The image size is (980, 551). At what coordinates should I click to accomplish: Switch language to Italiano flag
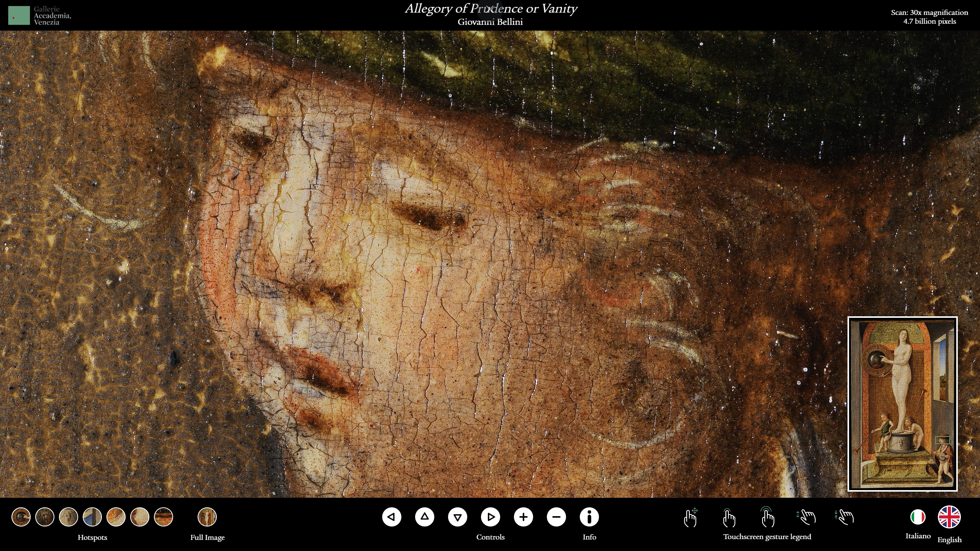point(918,517)
